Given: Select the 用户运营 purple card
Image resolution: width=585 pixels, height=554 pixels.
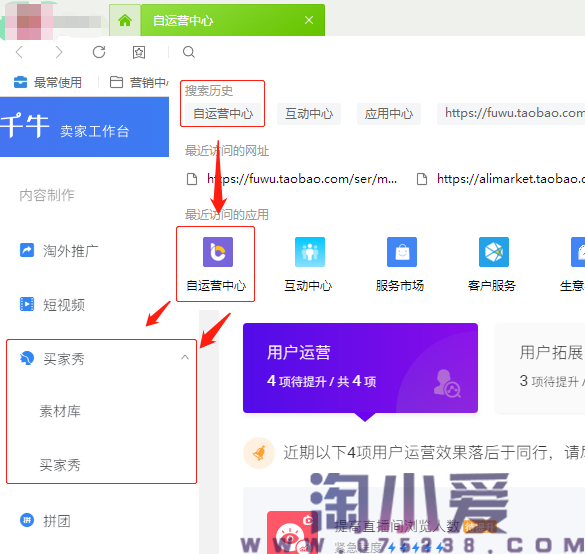Looking at the screenshot, I should [360, 368].
